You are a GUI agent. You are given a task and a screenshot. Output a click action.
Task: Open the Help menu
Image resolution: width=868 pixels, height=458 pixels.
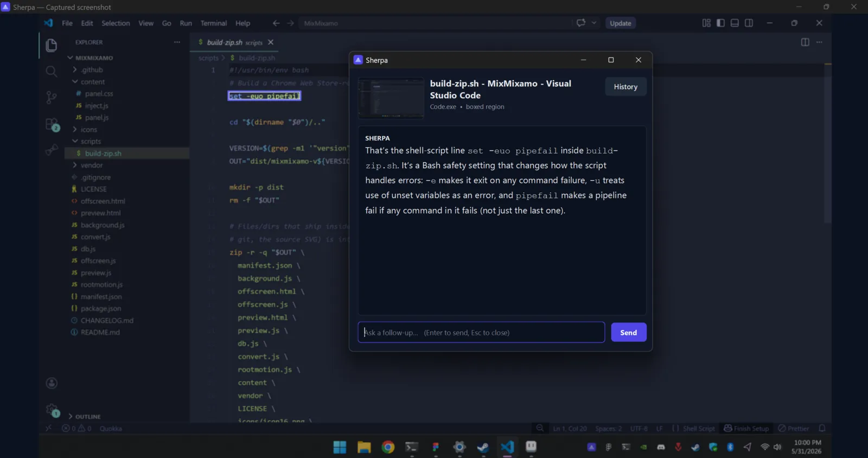point(242,23)
